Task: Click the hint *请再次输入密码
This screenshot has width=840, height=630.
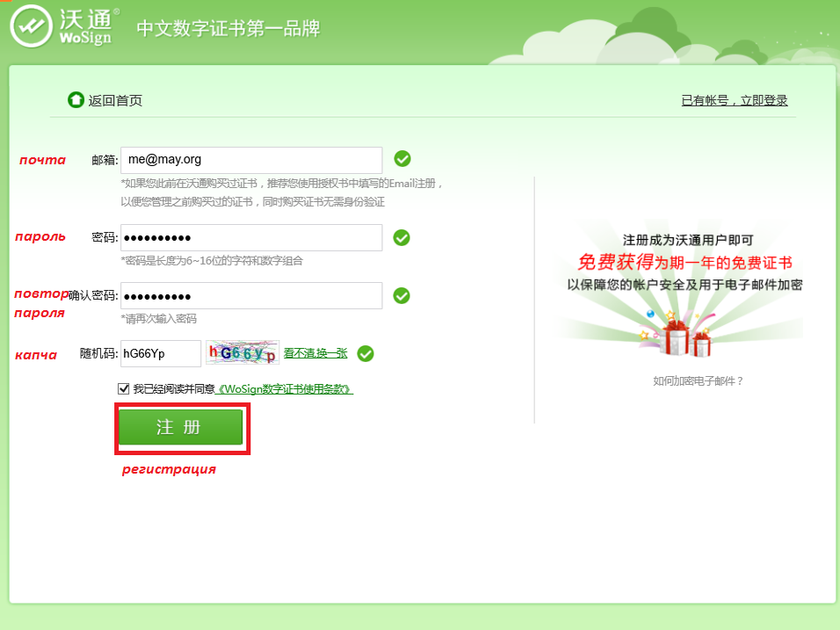Action: click(x=158, y=319)
